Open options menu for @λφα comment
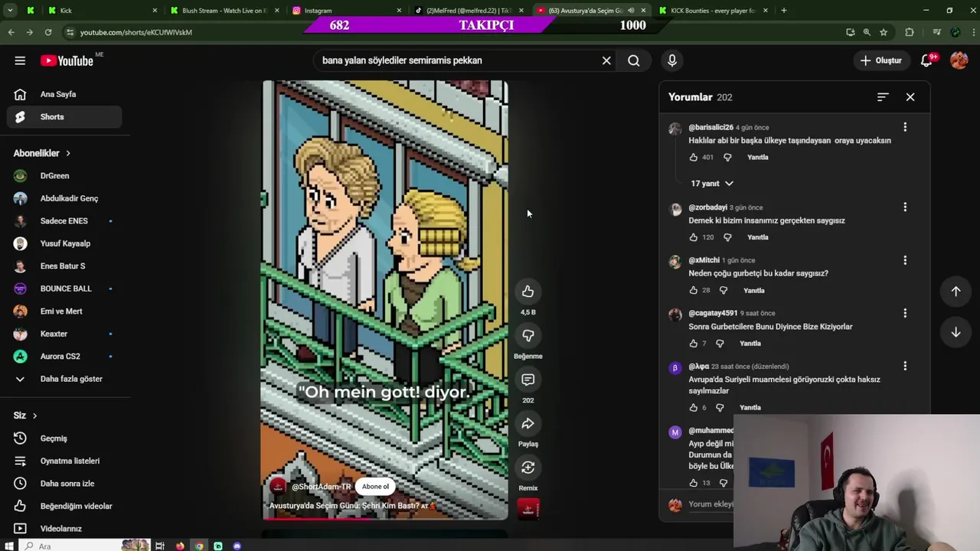 [x=905, y=366]
